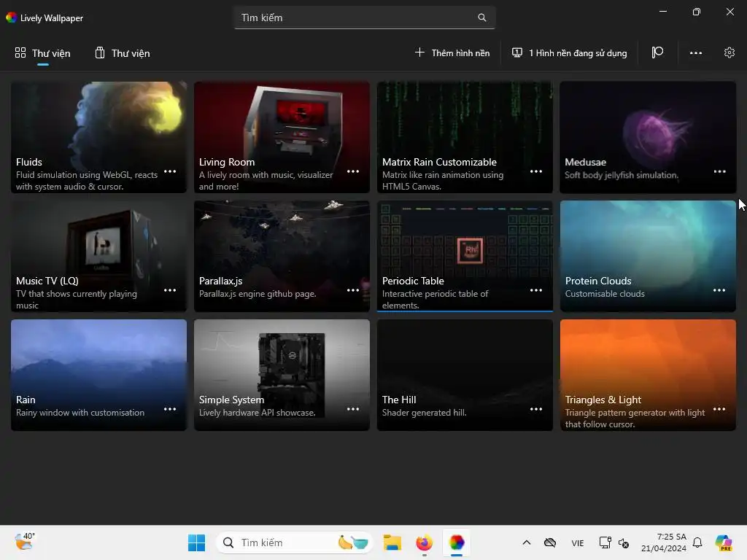
Task: Open Windows Start menu
Action: point(196,542)
